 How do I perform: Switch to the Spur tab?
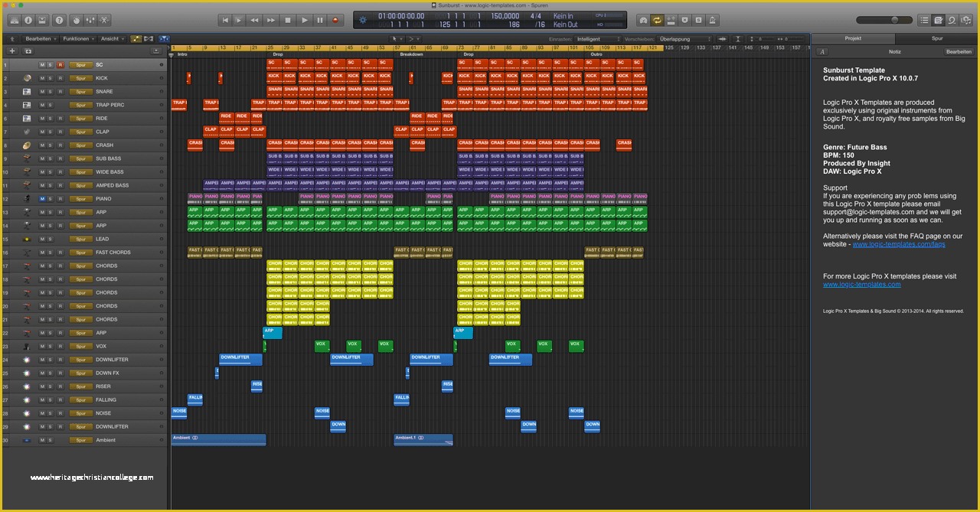coord(937,38)
